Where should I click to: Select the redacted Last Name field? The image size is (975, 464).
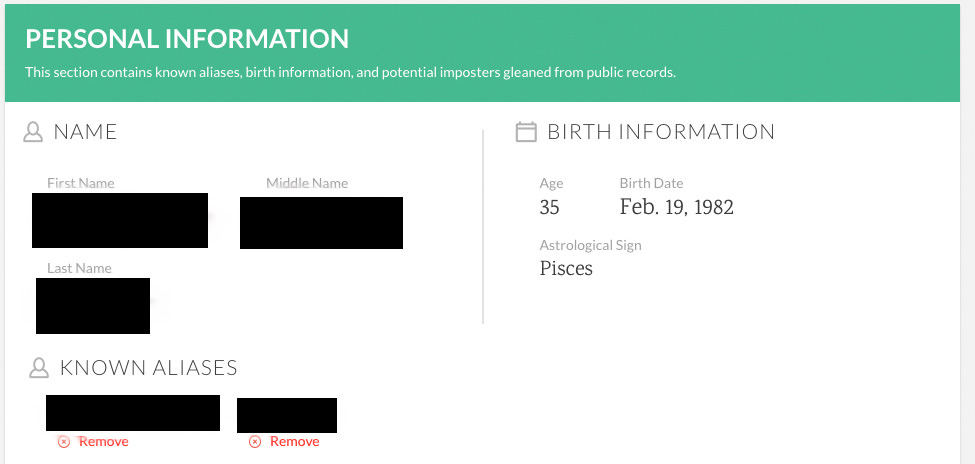(93, 305)
